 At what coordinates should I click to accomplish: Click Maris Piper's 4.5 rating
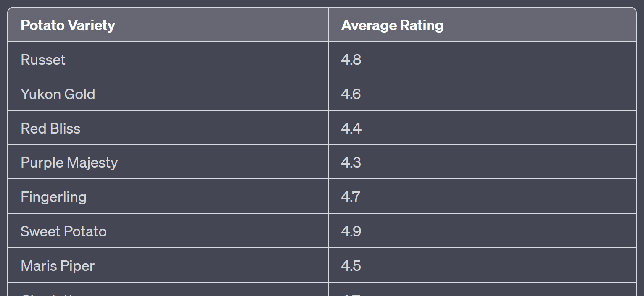(351, 266)
